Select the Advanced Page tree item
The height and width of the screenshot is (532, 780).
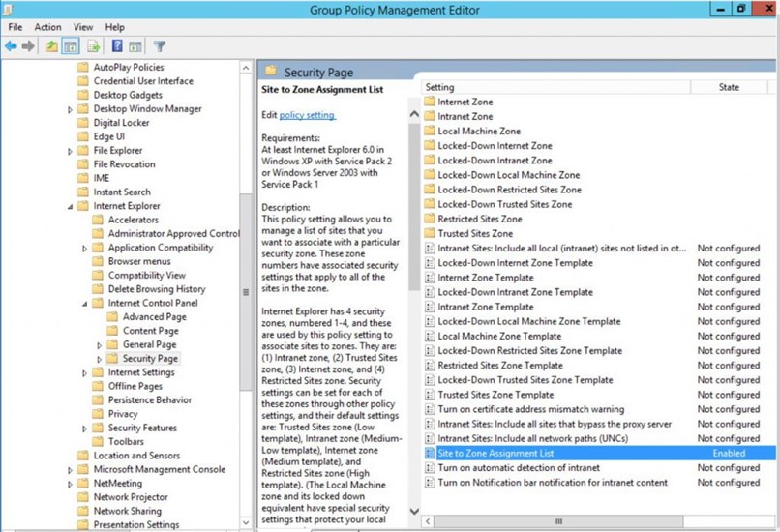coord(155,316)
